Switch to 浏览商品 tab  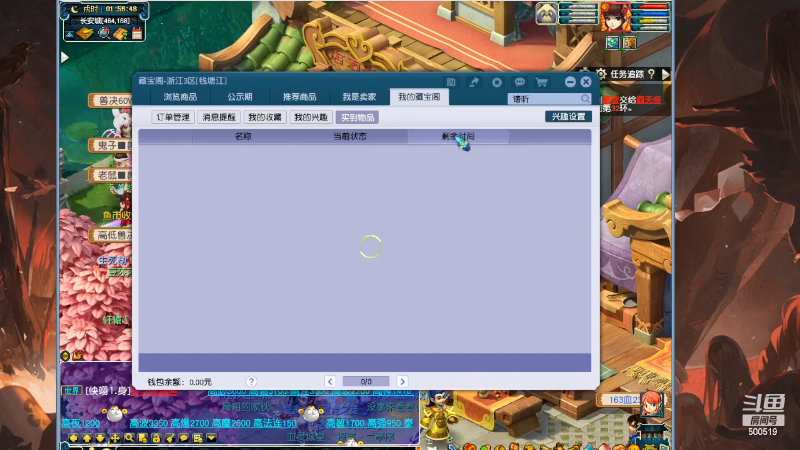point(180,97)
